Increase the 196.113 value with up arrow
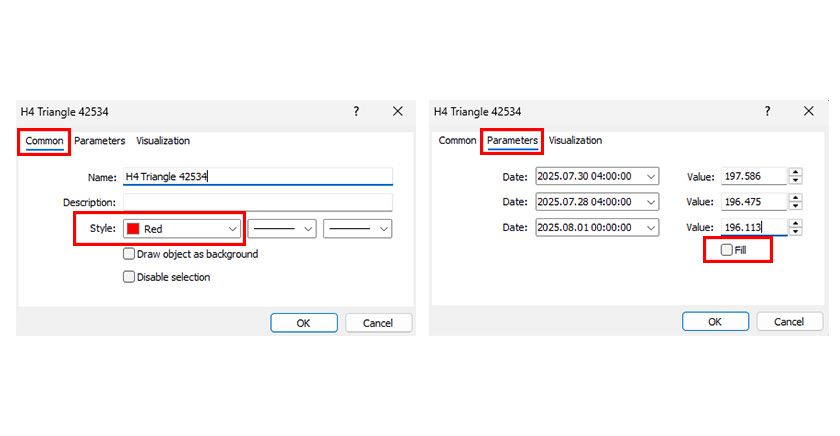This screenshot has height=436, width=840. (795, 223)
